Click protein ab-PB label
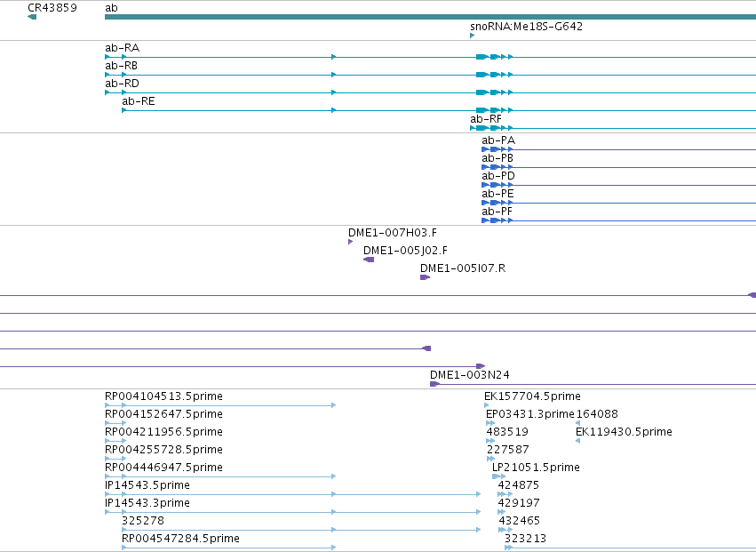 pos(497,158)
